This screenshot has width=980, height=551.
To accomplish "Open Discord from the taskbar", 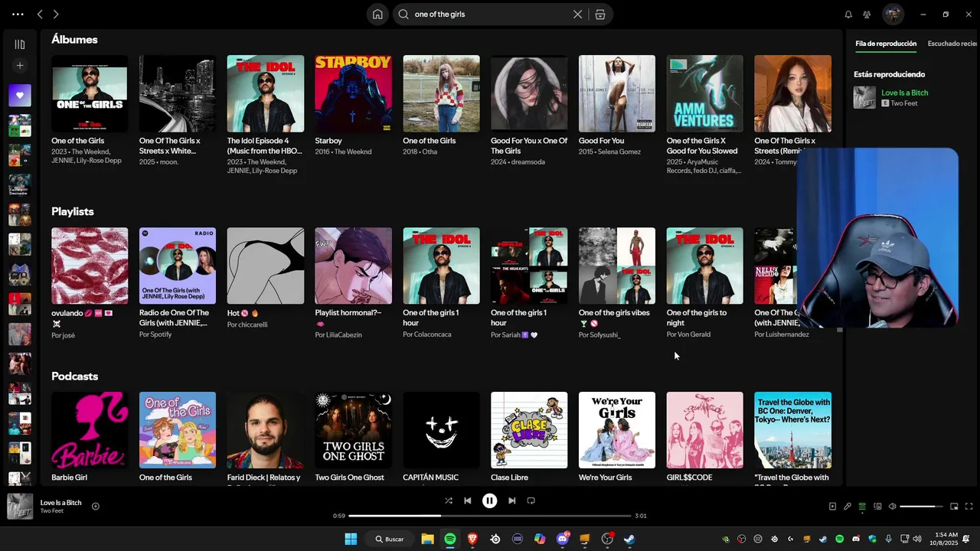I will 563,539.
